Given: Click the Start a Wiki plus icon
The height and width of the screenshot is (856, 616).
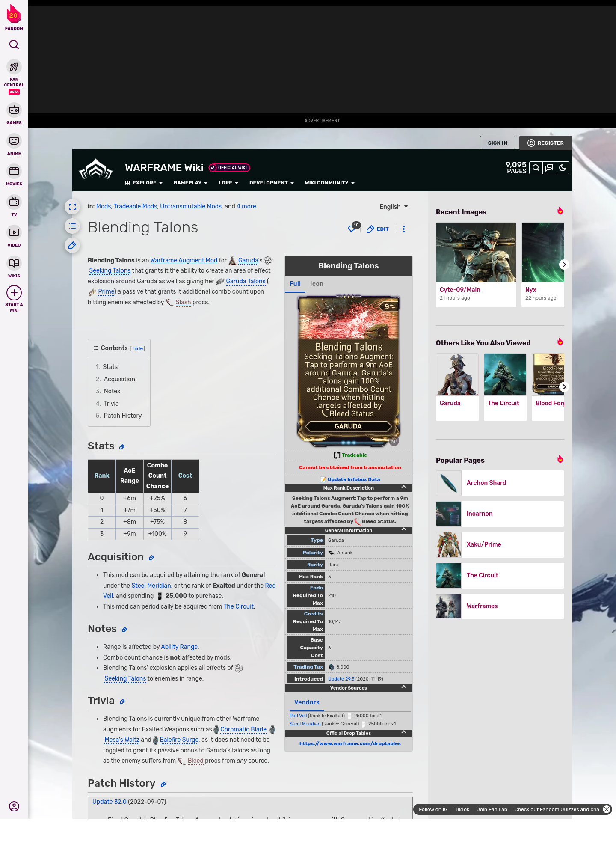Looking at the screenshot, I should point(14,293).
